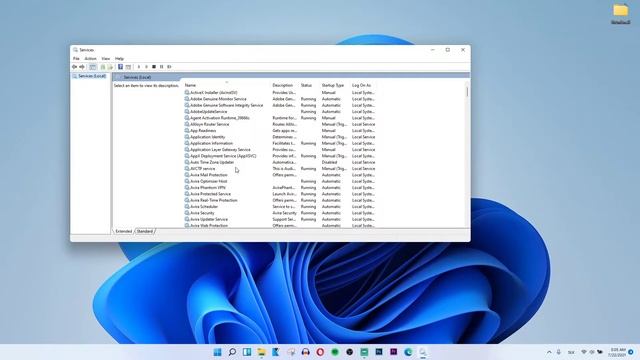Open File Explorer from the taskbar
The image size is (640, 360).
click(261, 352)
